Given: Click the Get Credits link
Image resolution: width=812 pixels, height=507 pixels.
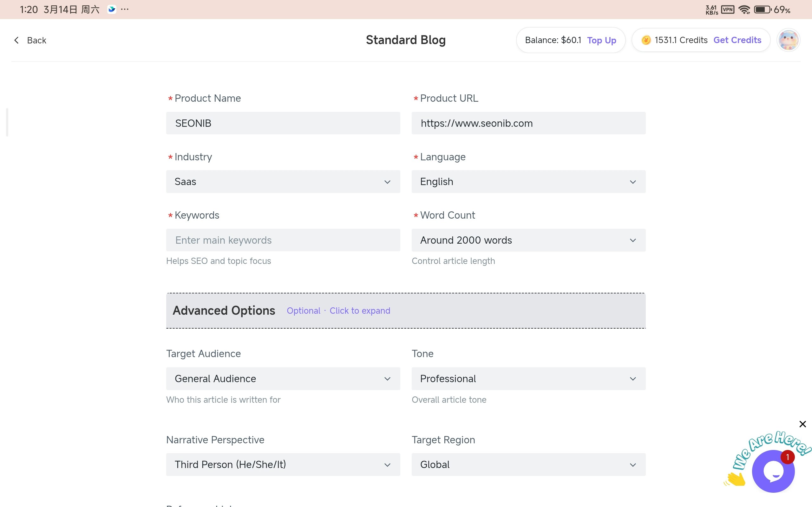Looking at the screenshot, I should [737, 40].
